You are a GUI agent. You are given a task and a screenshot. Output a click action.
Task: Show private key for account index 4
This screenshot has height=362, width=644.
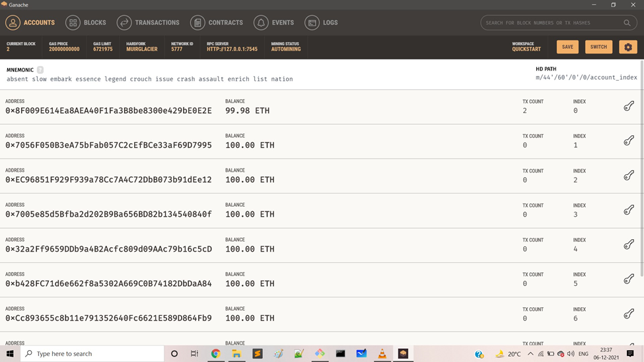[629, 244]
